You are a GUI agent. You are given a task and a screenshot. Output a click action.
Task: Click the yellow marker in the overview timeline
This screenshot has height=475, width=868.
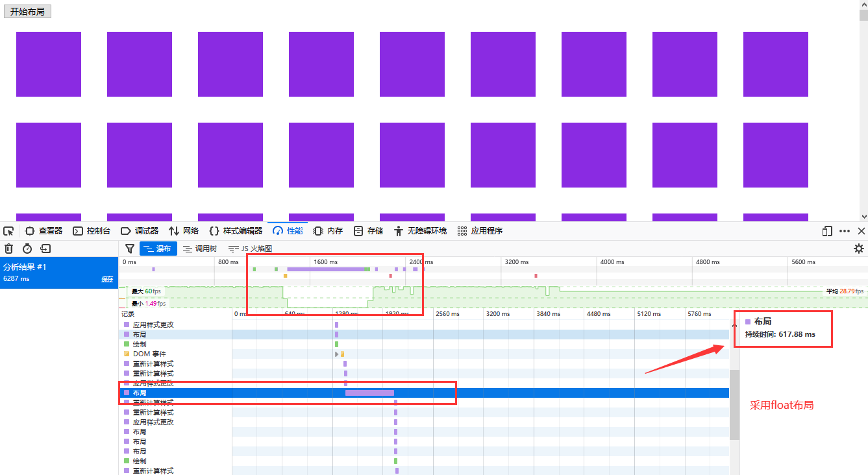click(285, 276)
